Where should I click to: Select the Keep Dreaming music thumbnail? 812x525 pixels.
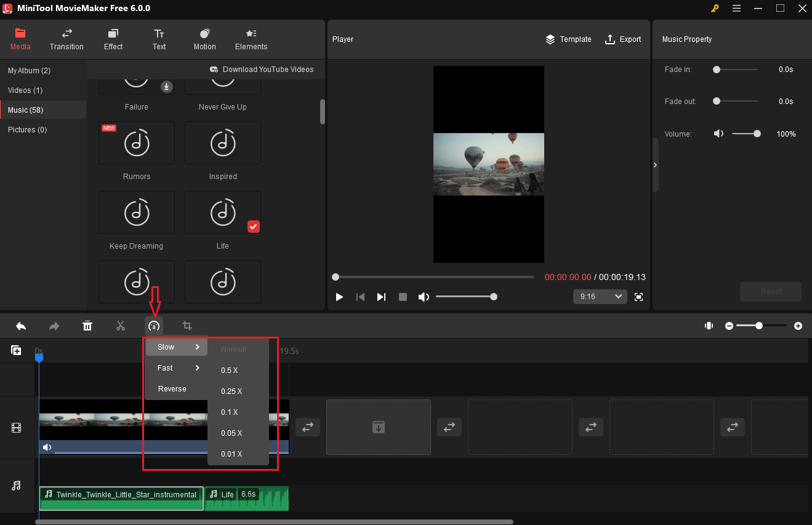click(x=137, y=212)
